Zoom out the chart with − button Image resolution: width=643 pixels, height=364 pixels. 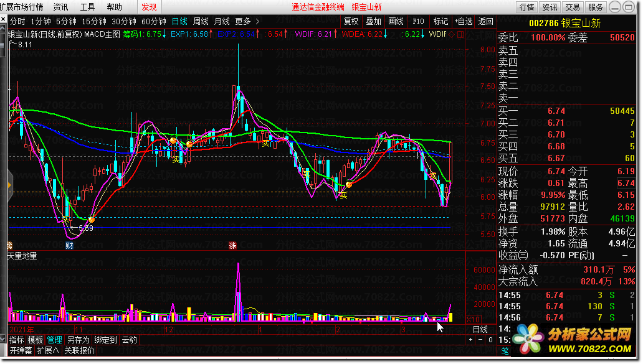pyautogui.click(x=480, y=340)
